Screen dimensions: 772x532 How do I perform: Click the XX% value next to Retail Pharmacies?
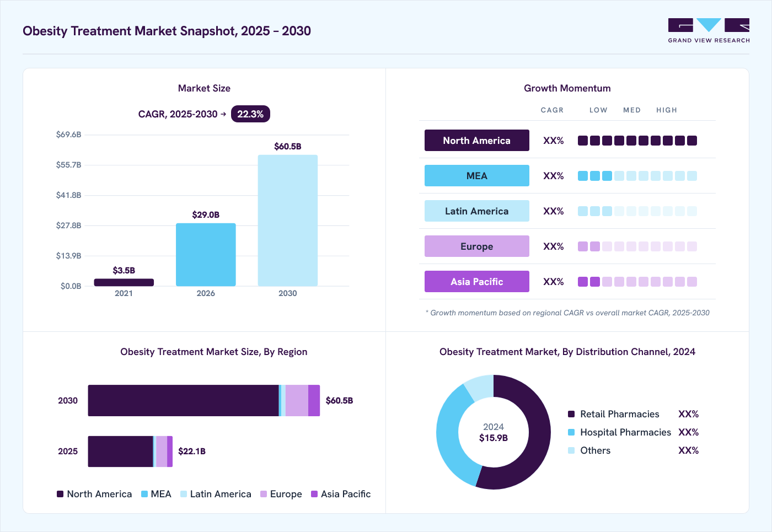[689, 414]
